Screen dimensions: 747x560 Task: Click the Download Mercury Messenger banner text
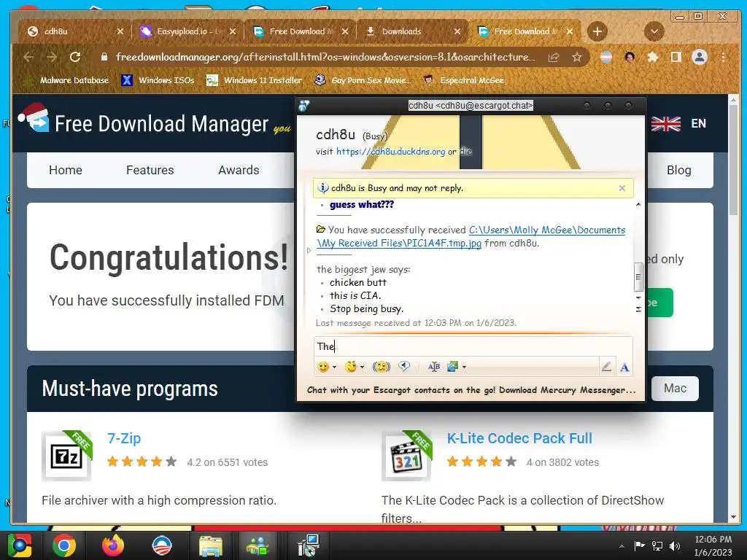[471, 390]
